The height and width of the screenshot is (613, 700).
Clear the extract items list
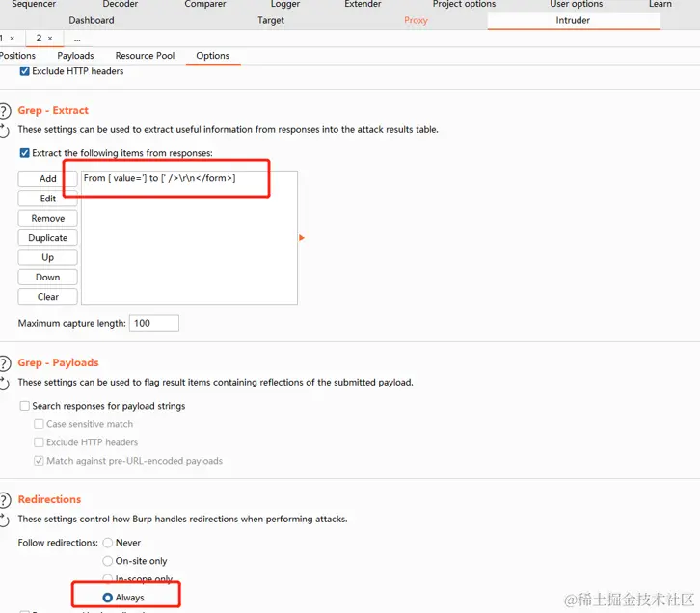[x=48, y=297]
